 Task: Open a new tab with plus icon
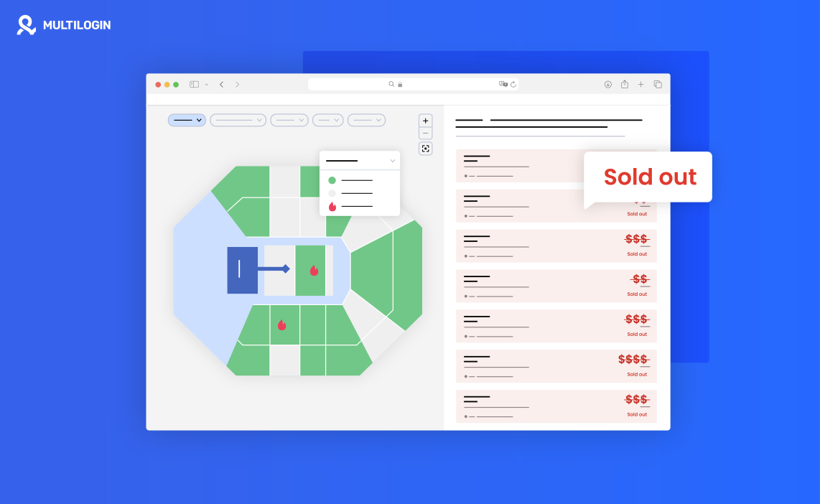641,84
